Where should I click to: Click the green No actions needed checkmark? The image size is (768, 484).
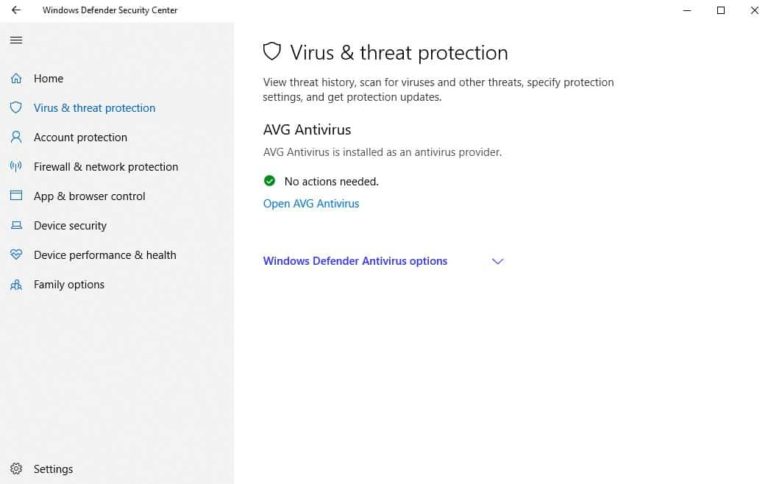(x=270, y=181)
